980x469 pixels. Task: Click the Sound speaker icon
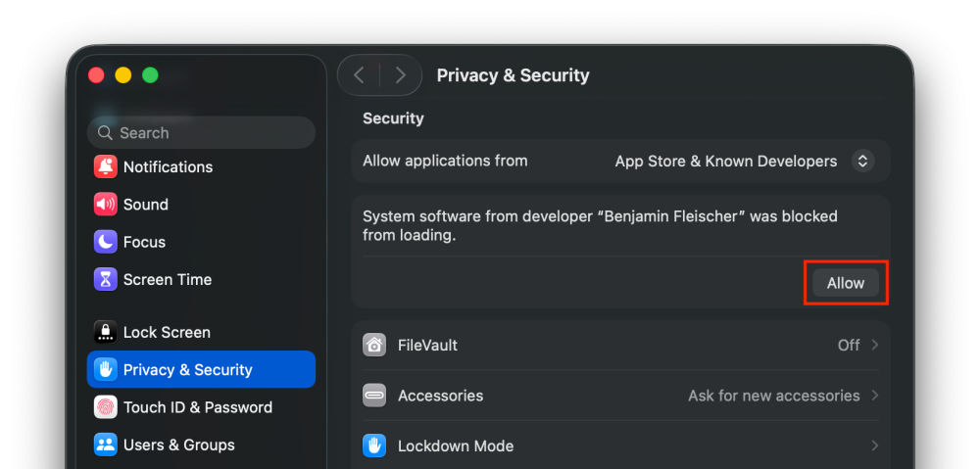click(105, 205)
